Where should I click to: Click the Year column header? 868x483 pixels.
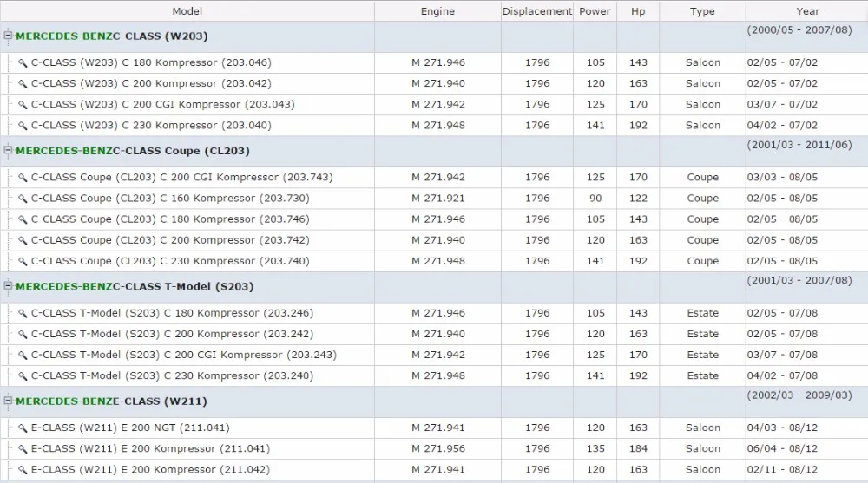[807, 11]
